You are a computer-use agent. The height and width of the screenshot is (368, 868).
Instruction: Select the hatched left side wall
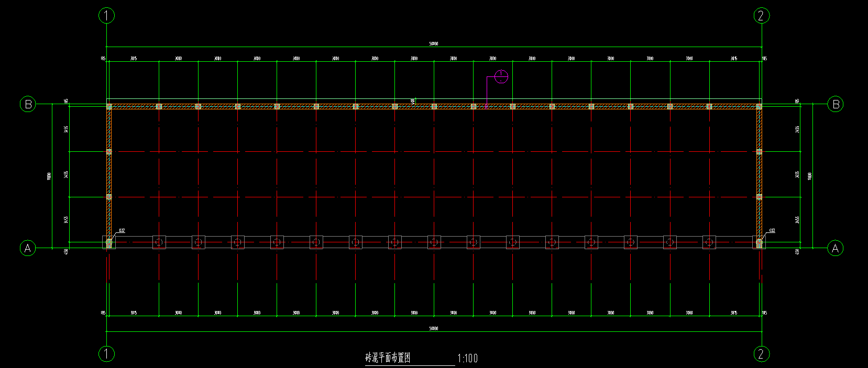[x=109, y=173]
